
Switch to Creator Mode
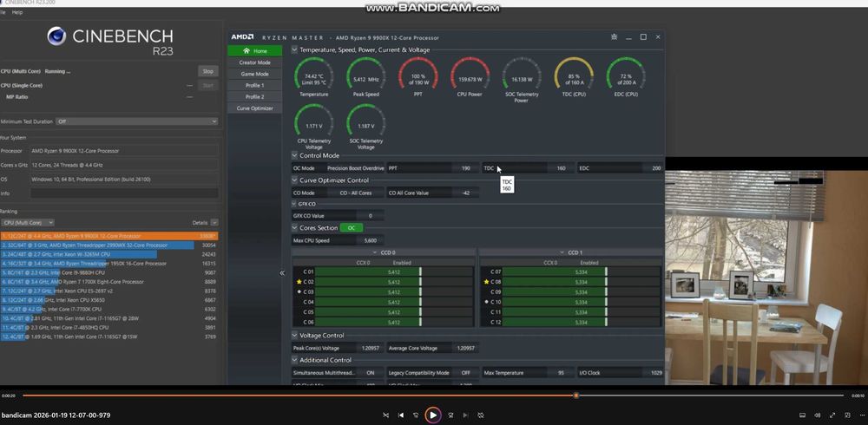click(x=254, y=62)
